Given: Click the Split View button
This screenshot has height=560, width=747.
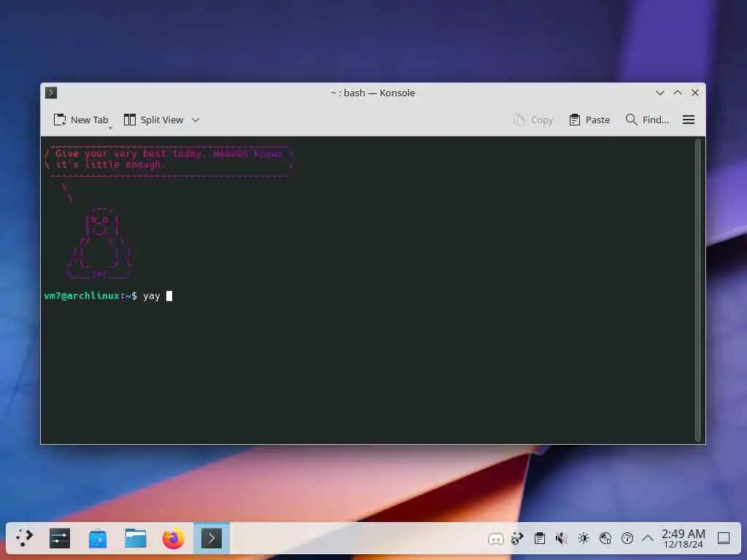Looking at the screenshot, I should [x=153, y=120].
